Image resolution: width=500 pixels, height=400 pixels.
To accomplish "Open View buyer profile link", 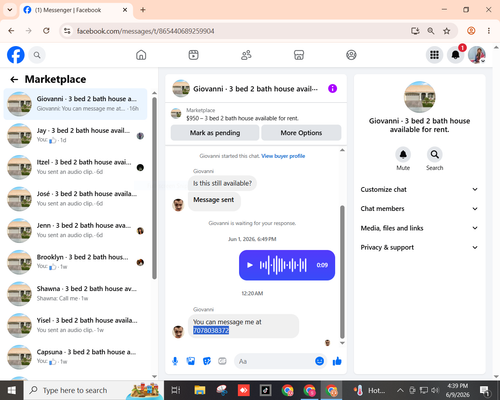I will [x=283, y=156].
